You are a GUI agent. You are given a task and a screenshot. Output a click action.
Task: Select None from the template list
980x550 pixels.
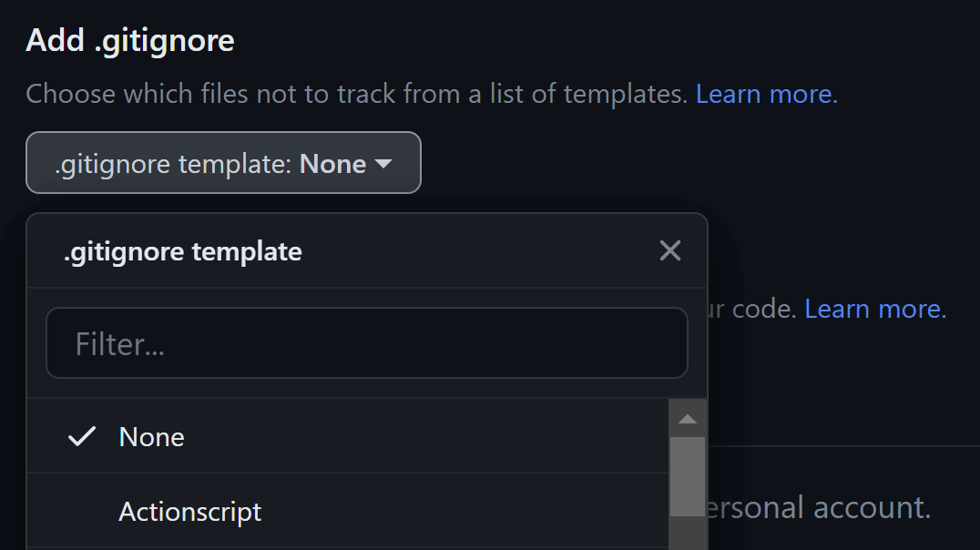click(x=152, y=437)
